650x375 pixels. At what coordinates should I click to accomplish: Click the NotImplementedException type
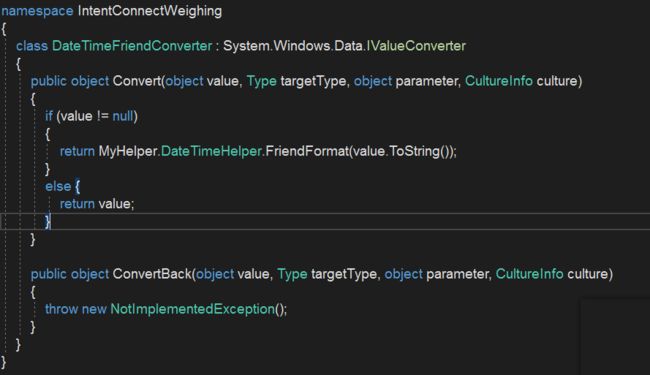click(x=192, y=309)
